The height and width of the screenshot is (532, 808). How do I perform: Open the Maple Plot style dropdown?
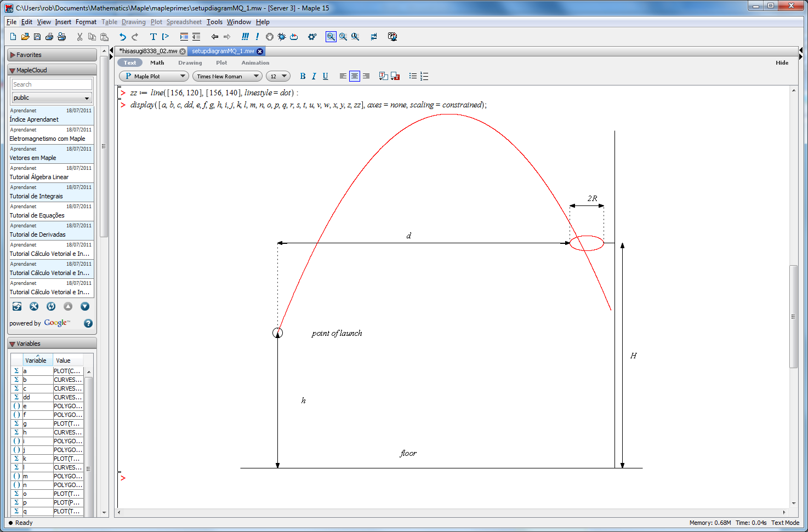coord(154,76)
